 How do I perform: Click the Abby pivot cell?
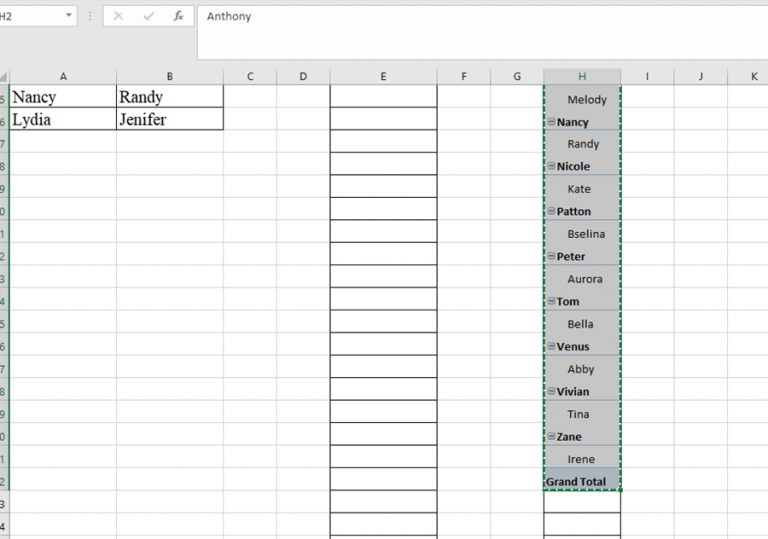pyautogui.click(x=582, y=367)
